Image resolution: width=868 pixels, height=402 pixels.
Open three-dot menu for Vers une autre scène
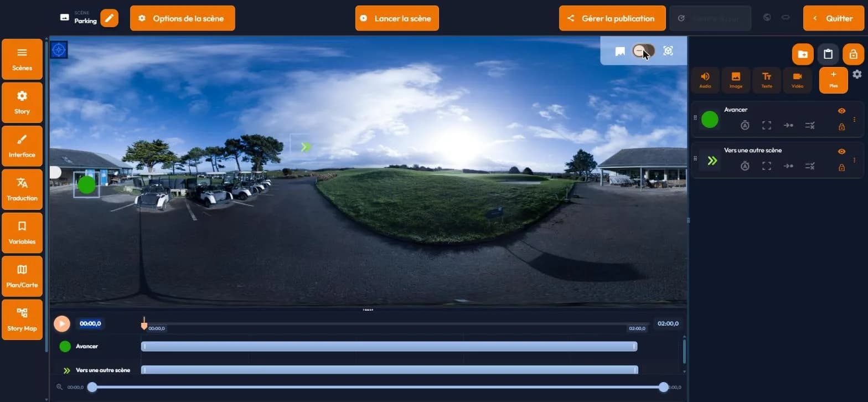(854, 159)
